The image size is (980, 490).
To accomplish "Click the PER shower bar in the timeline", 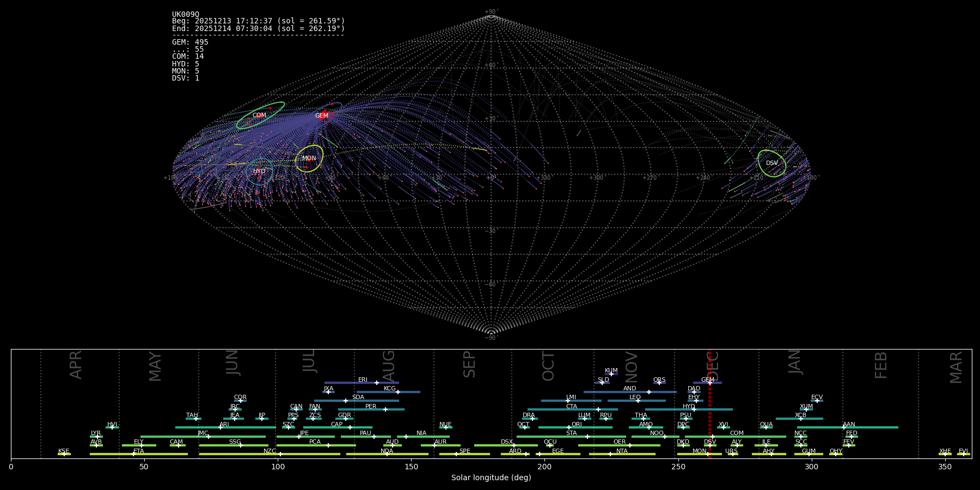I will point(371,409).
